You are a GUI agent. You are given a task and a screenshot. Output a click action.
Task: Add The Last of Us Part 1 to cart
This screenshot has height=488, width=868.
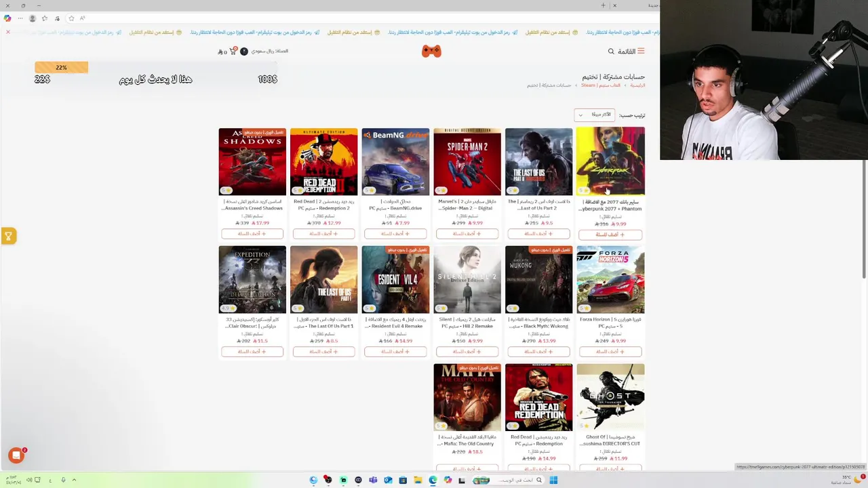323,352
